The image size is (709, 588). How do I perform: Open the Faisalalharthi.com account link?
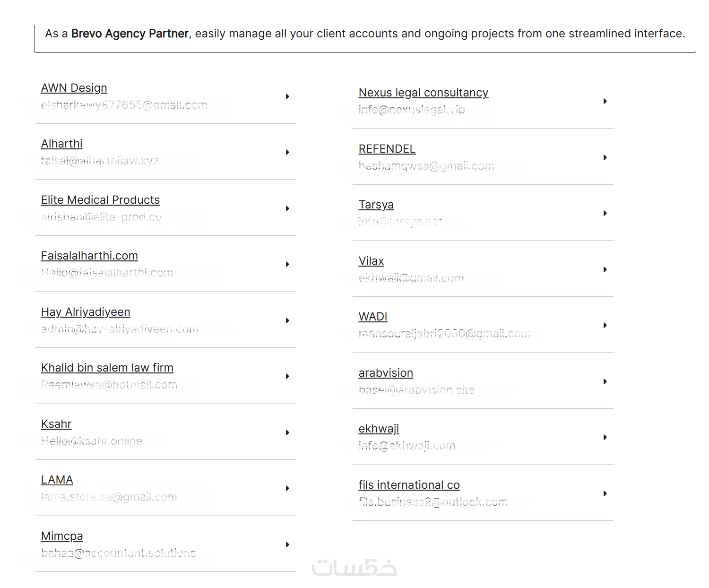(89, 256)
